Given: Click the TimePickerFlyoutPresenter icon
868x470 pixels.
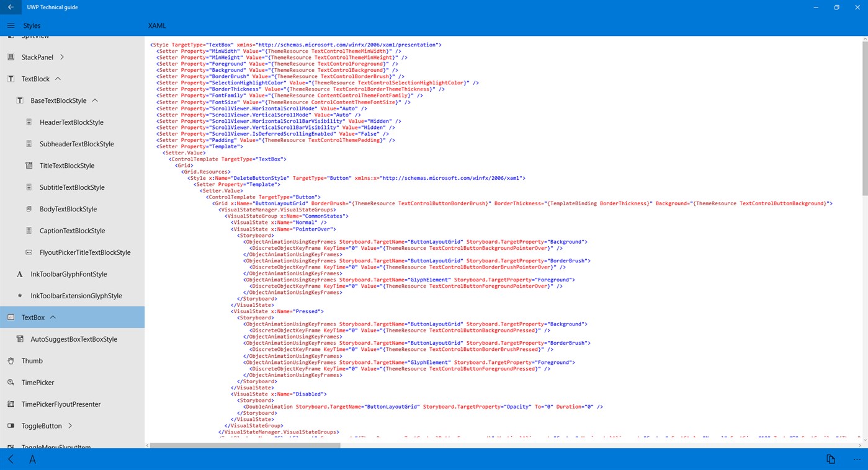Looking at the screenshot, I should (11, 404).
